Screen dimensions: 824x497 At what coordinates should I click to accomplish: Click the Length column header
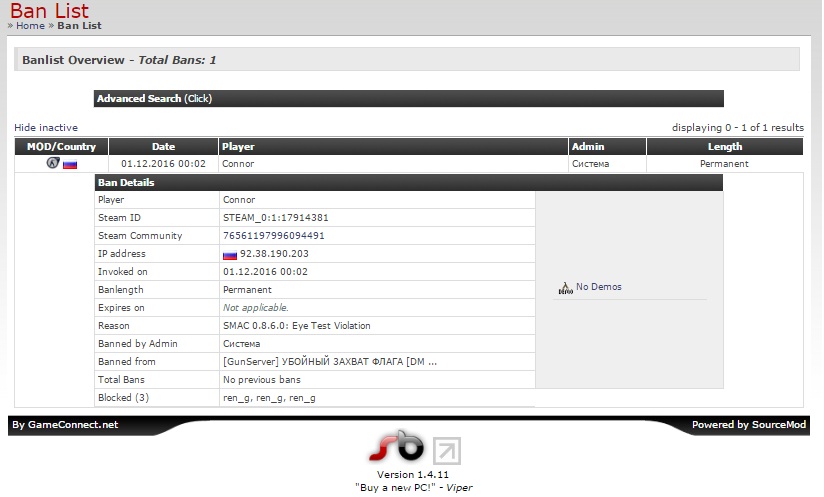724,147
